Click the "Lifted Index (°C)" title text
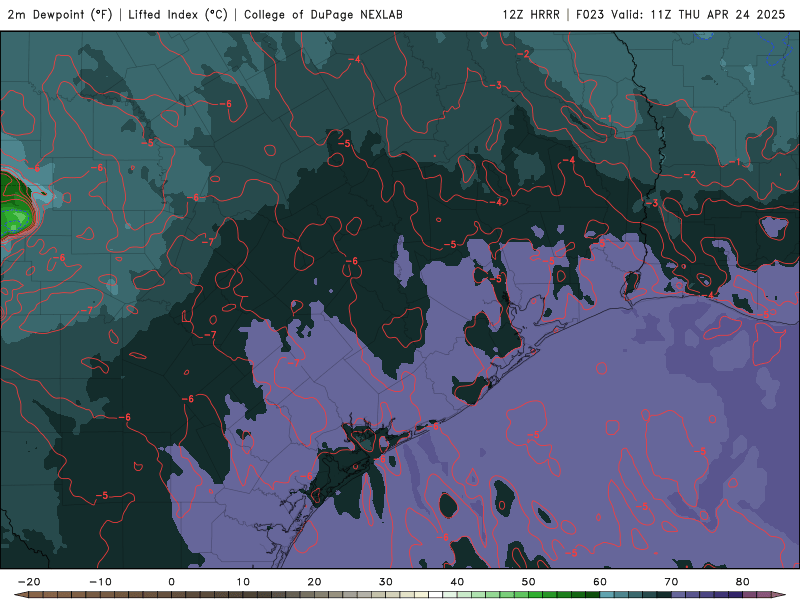The height and width of the screenshot is (600, 800). click(x=178, y=15)
